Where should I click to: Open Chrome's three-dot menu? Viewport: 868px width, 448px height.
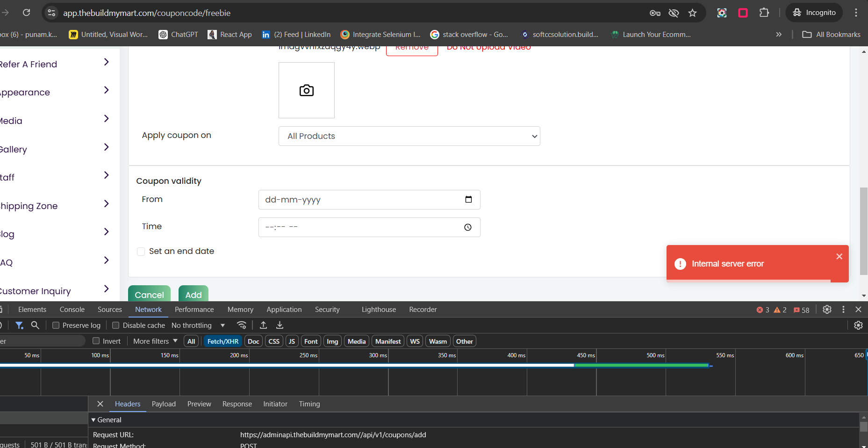pyautogui.click(x=856, y=13)
